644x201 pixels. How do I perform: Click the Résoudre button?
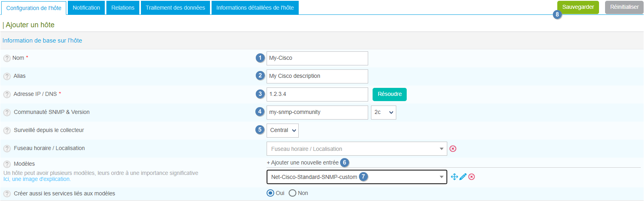pyautogui.click(x=389, y=94)
